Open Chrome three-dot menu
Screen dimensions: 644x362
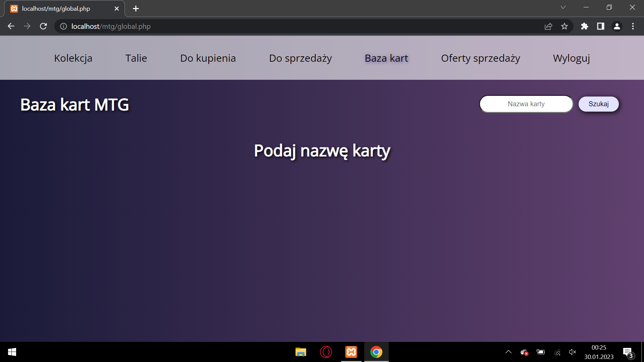(633, 26)
